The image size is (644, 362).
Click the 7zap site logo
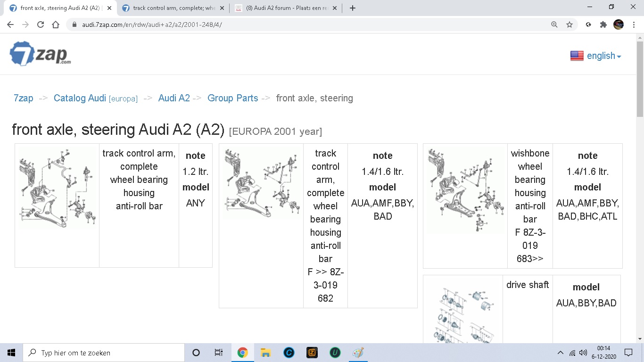(41, 54)
